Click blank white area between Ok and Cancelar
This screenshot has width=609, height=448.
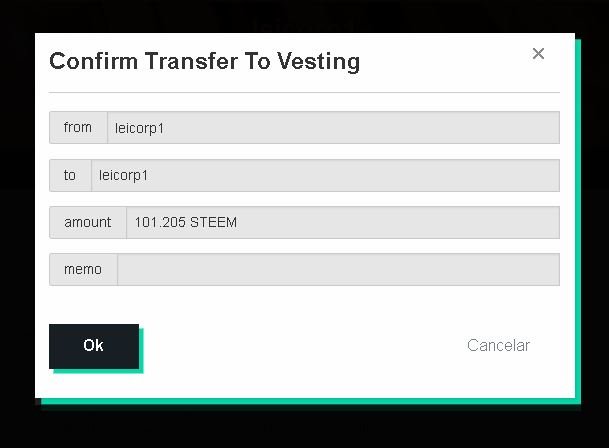[303, 345]
